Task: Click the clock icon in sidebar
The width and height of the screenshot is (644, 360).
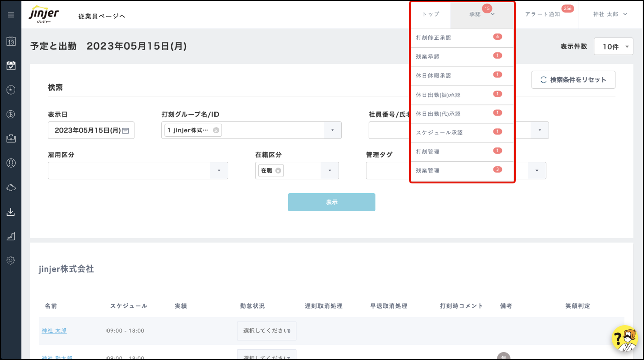Action: (11, 90)
